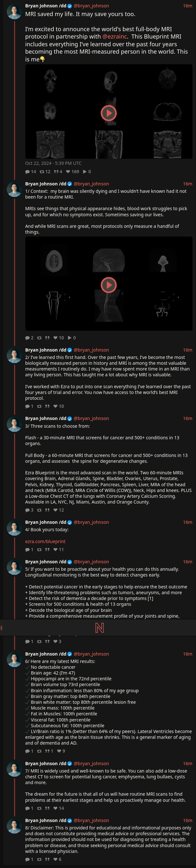Open the Oct 22, 2024 timestamp link
The width and height of the screenshot is (196, 868).
pos(53,163)
